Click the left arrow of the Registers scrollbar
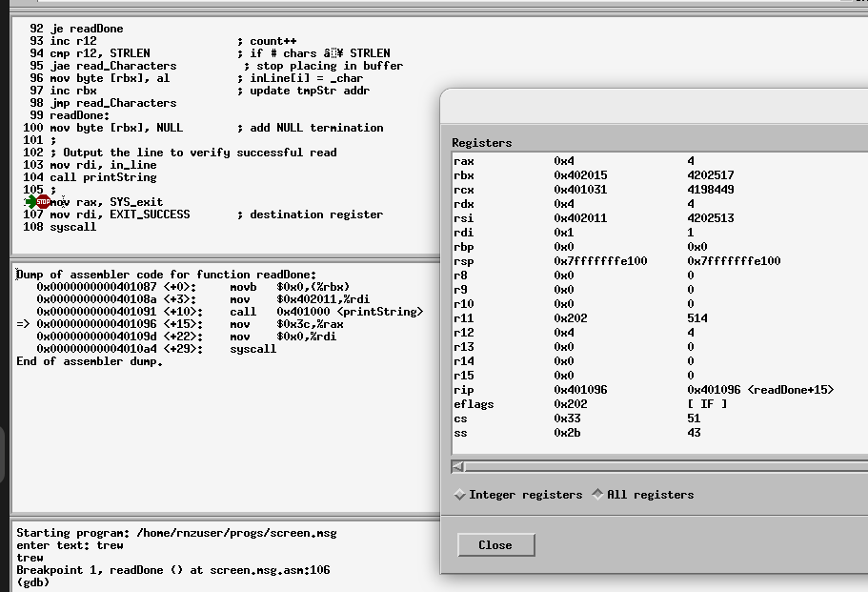This screenshot has height=592, width=868. [458, 467]
